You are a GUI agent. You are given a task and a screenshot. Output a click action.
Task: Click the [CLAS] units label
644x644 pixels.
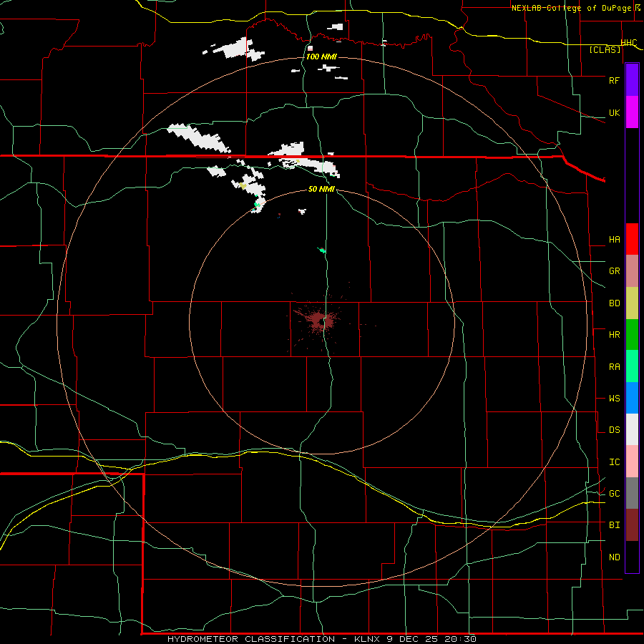pos(605,49)
